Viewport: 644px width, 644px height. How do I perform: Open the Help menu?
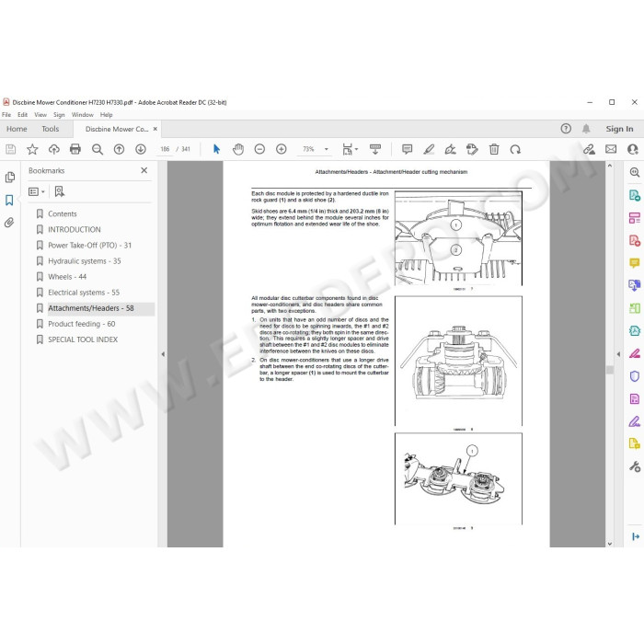pos(107,115)
